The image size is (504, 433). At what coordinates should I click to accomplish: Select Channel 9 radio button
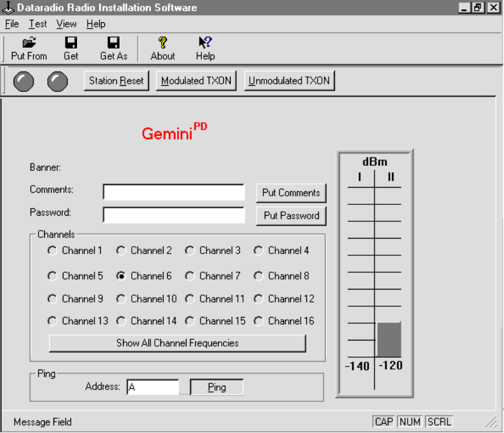pos(52,299)
